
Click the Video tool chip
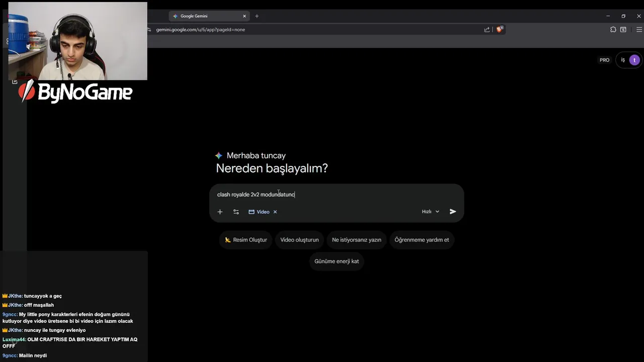[260, 212]
